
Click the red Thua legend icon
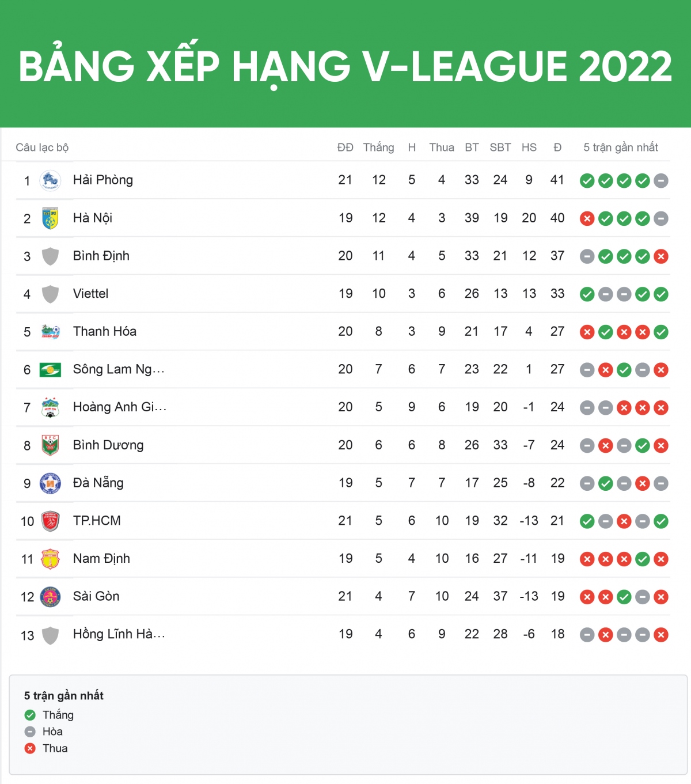[x=30, y=748]
